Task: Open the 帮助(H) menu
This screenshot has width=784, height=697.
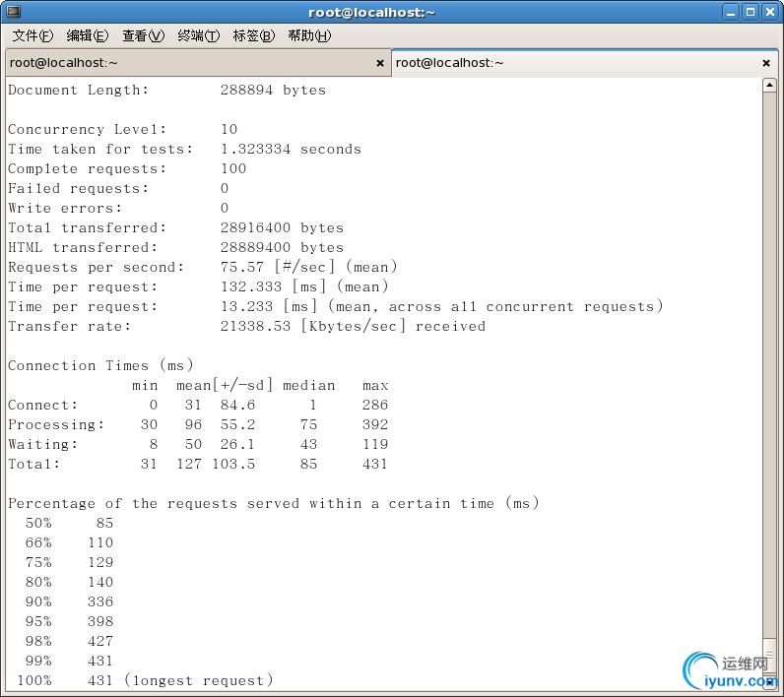Action: [309, 35]
